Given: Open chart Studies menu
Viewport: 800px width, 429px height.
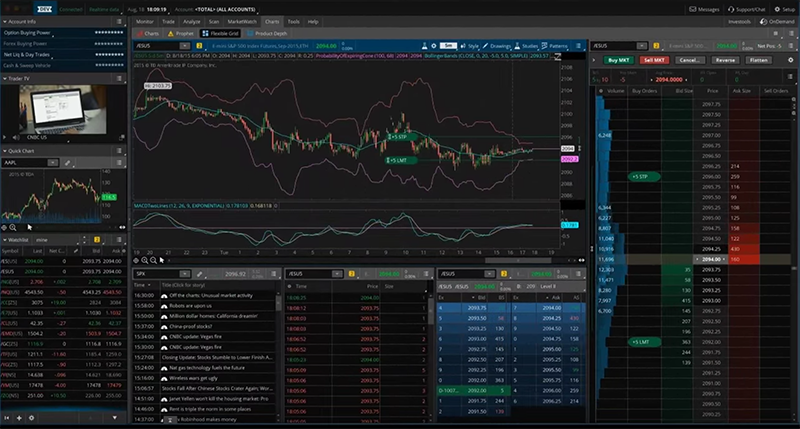Looking at the screenshot, I should [x=526, y=46].
